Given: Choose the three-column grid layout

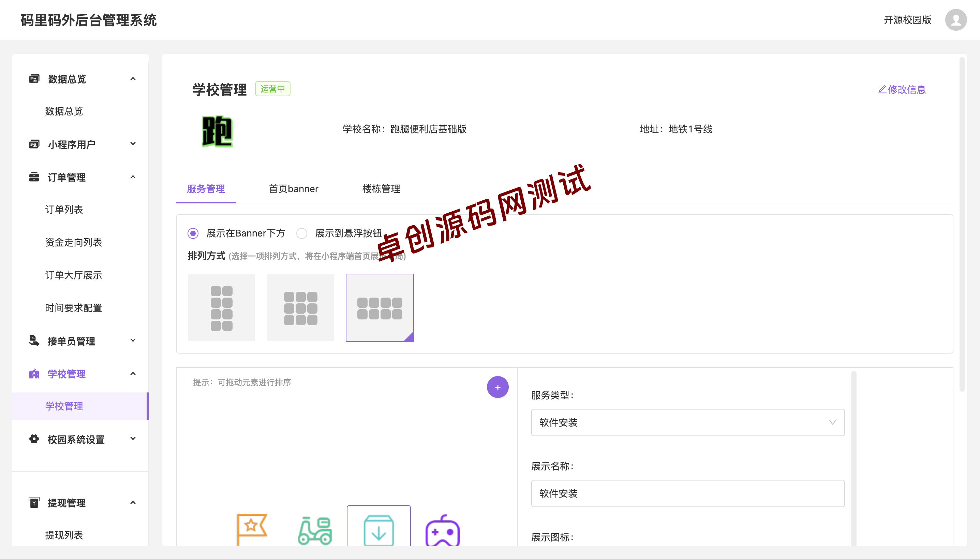Looking at the screenshot, I should [300, 307].
